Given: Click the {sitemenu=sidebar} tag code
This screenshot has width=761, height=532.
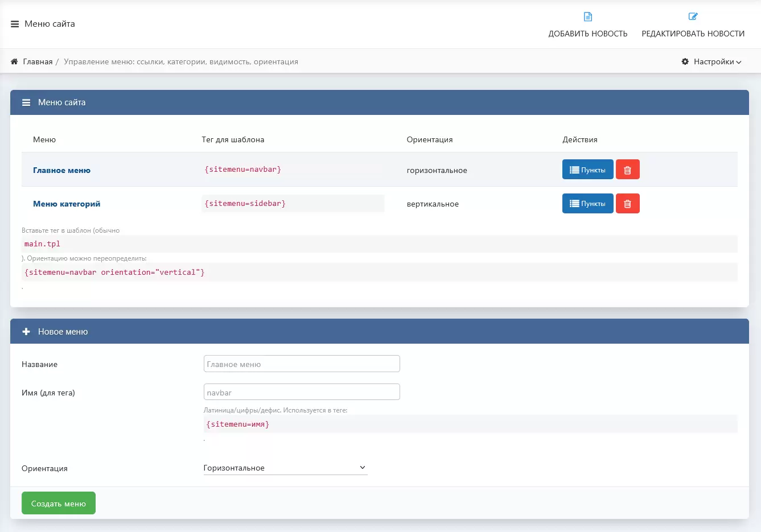Looking at the screenshot, I should [245, 203].
